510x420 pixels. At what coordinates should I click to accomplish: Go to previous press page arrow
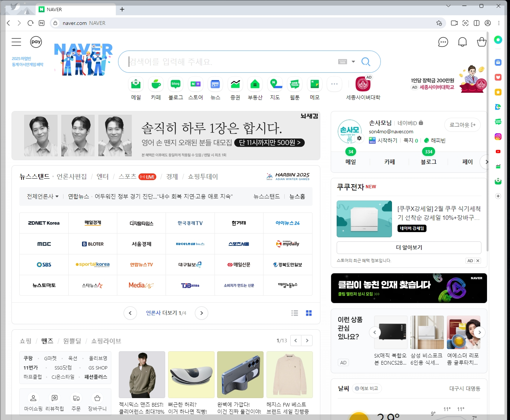(130, 313)
